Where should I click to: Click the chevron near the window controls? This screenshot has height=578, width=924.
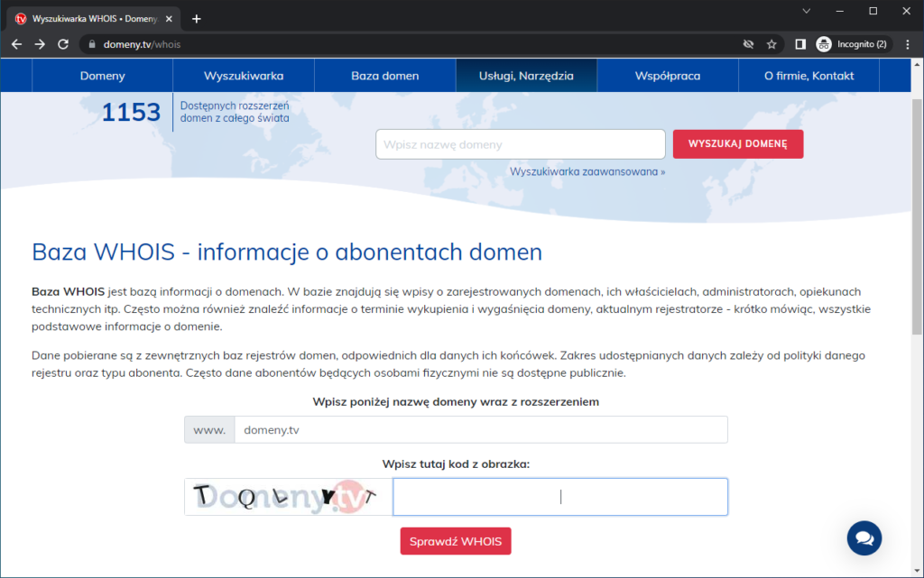click(806, 11)
